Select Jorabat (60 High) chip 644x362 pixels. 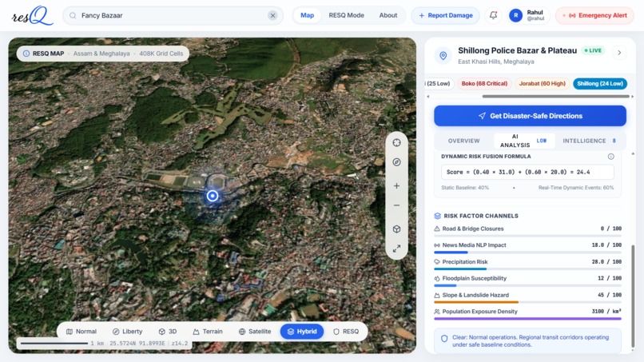(x=543, y=83)
